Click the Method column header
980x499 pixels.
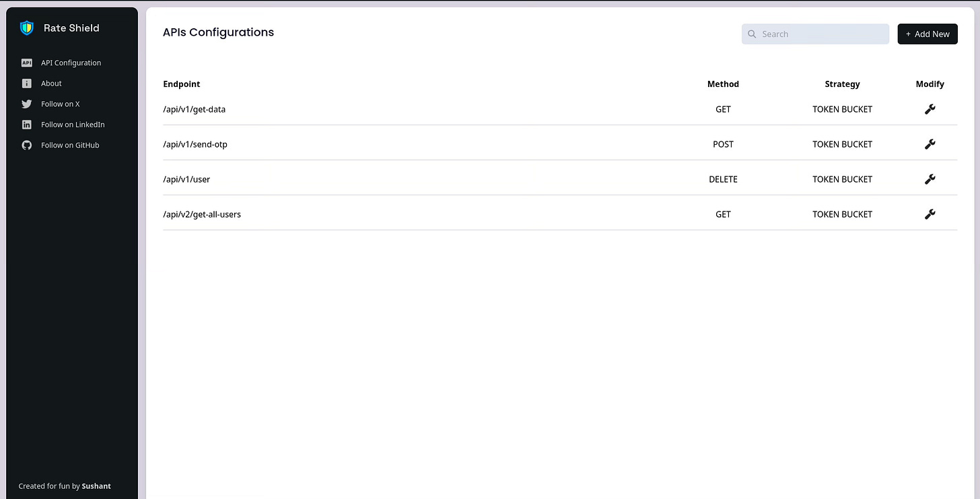tap(723, 84)
